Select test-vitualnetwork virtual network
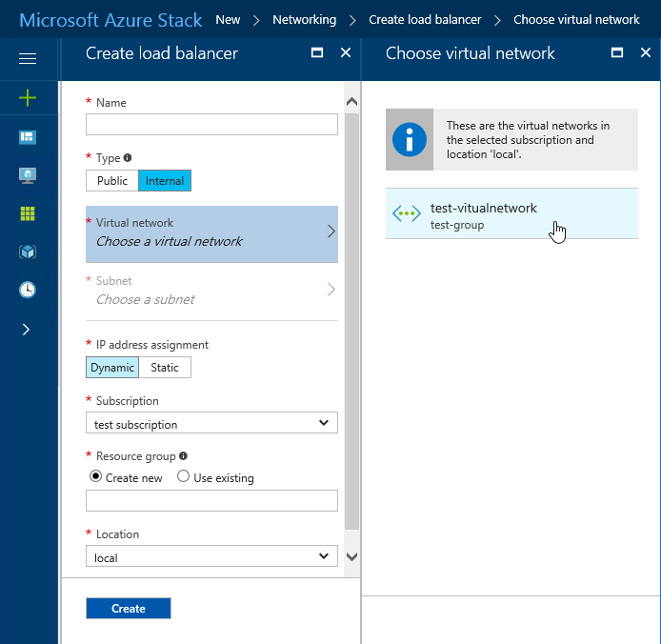Image resolution: width=661 pixels, height=644 pixels. coord(511,213)
